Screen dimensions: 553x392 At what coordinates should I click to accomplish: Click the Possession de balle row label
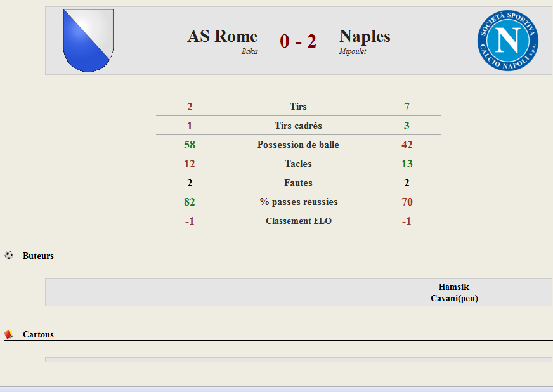[x=298, y=145]
